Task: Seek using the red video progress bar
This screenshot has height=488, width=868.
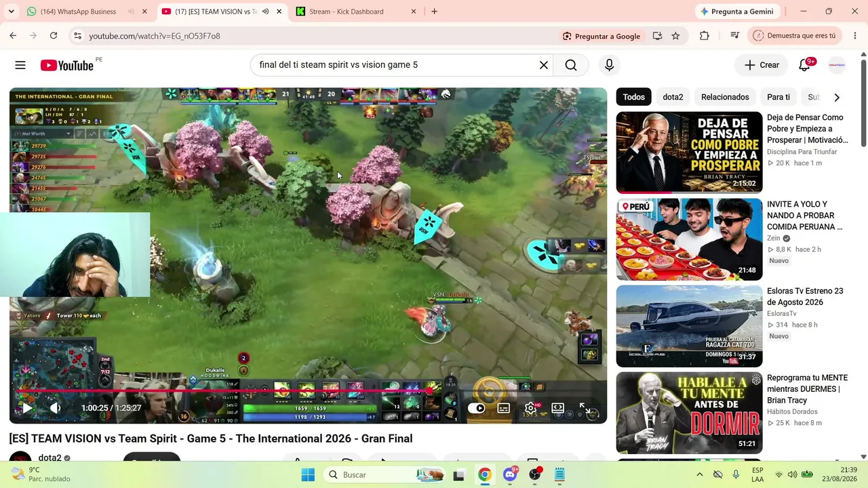Action: click(308, 392)
